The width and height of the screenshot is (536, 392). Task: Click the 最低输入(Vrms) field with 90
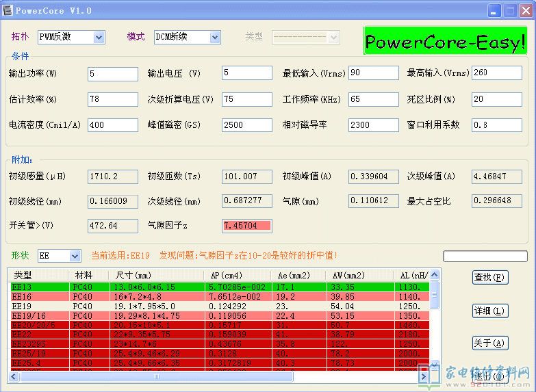tap(374, 73)
